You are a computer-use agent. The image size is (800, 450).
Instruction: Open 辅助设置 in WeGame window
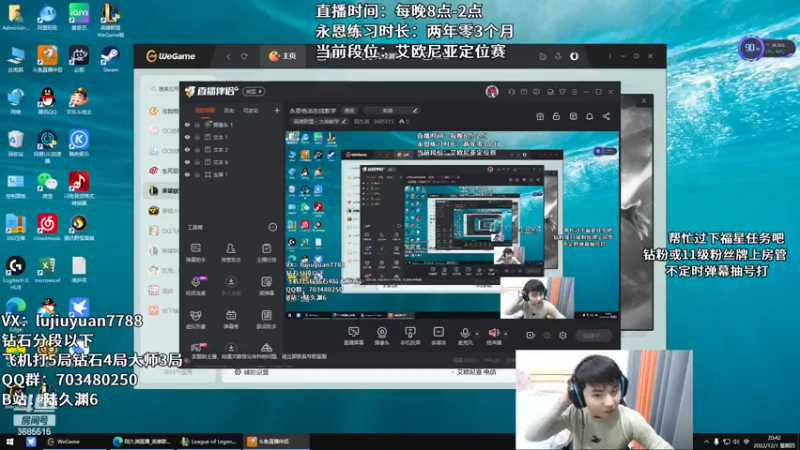click(252, 372)
